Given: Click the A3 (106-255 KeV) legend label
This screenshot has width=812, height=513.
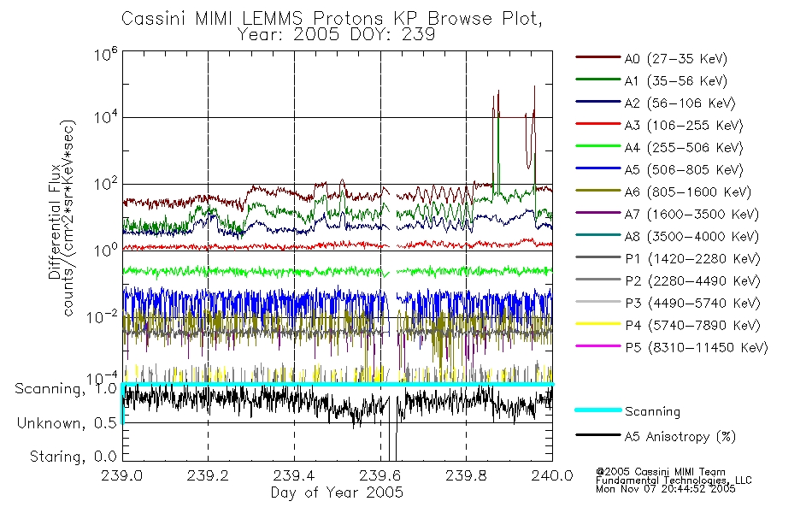Looking at the screenshot, I should 684,126.
